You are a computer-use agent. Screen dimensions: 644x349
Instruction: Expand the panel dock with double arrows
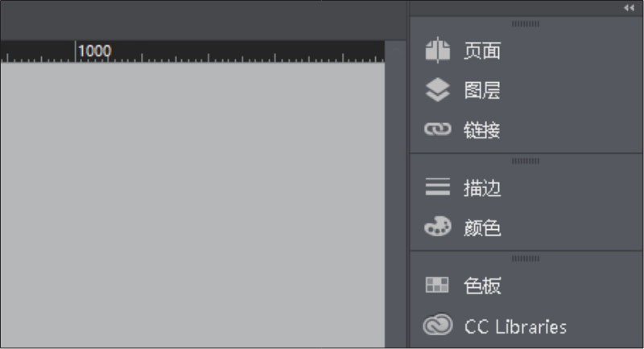pos(629,8)
